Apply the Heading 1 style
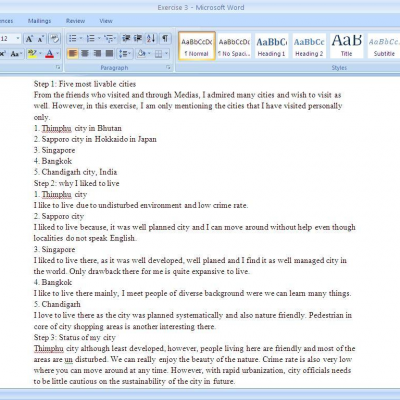This screenshot has width=400, height=400. pyautogui.click(x=272, y=46)
